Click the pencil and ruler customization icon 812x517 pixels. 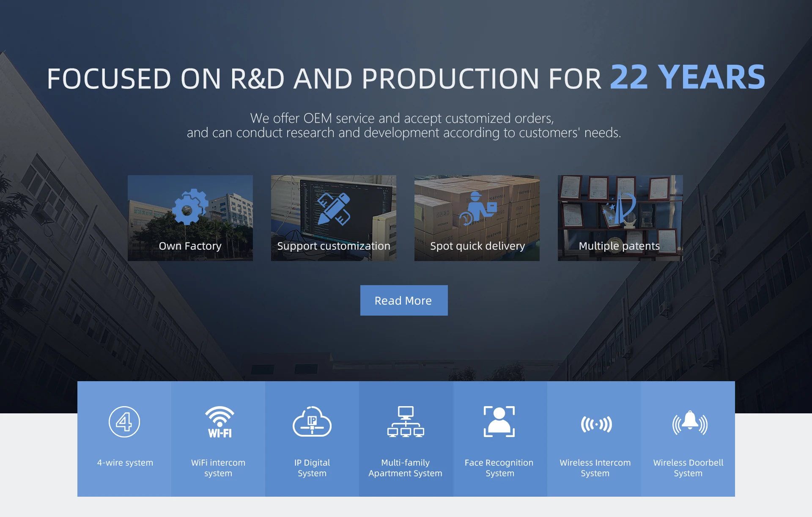pyautogui.click(x=333, y=209)
